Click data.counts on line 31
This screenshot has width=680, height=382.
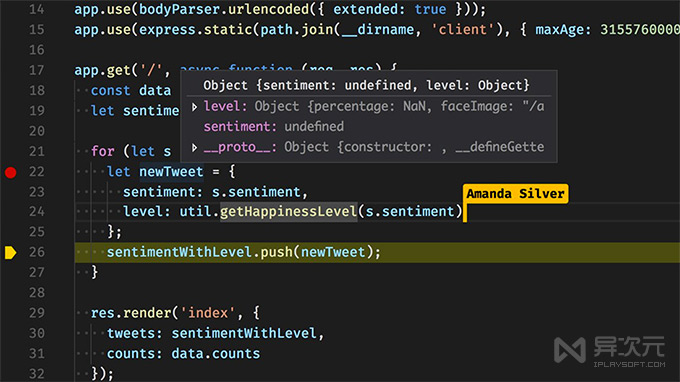point(216,353)
